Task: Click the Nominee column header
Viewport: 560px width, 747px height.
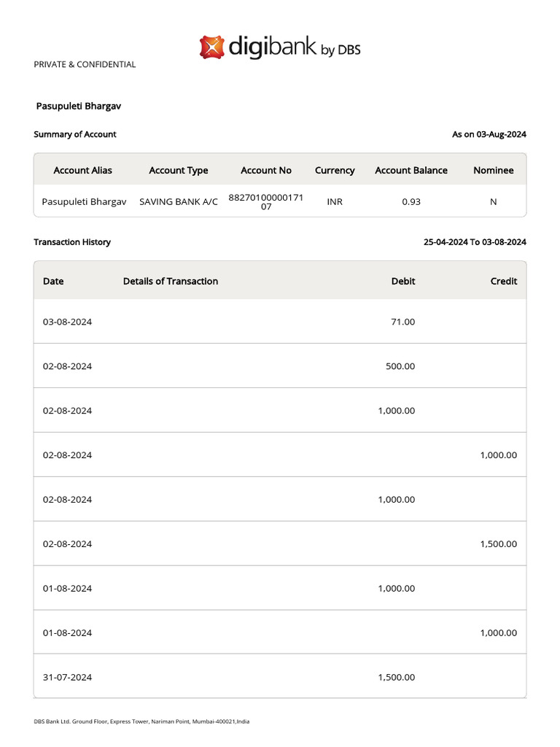Action: click(494, 170)
